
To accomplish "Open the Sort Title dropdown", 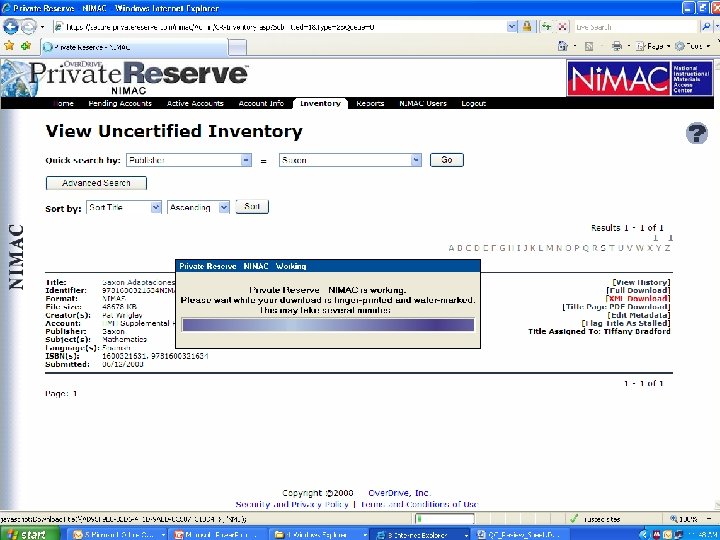I will [124, 208].
